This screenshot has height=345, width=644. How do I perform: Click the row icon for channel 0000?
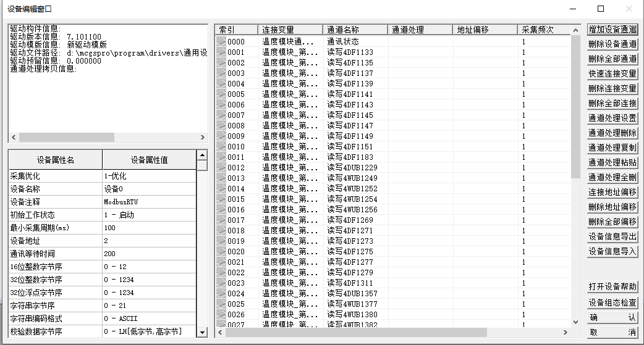[x=221, y=42]
